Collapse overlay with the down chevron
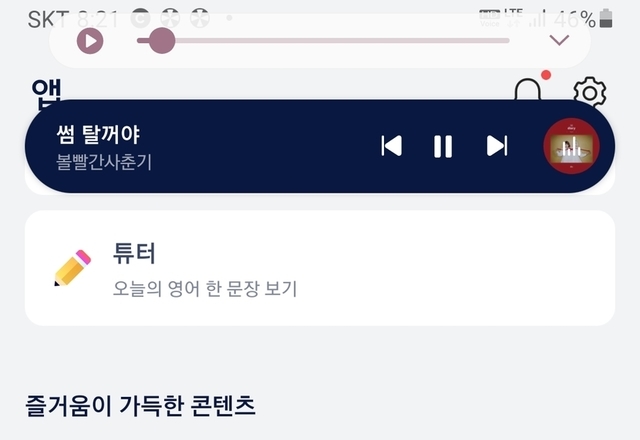Image resolution: width=640 pixels, height=440 pixels. tap(559, 40)
